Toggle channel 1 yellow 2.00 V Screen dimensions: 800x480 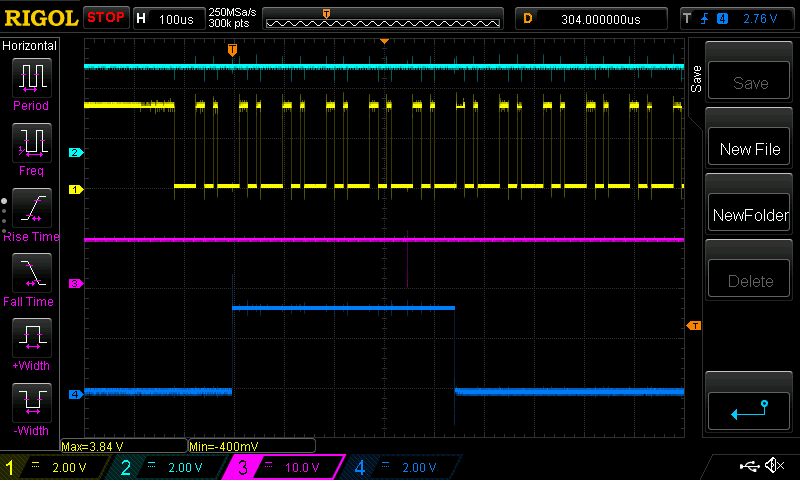coord(56,467)
